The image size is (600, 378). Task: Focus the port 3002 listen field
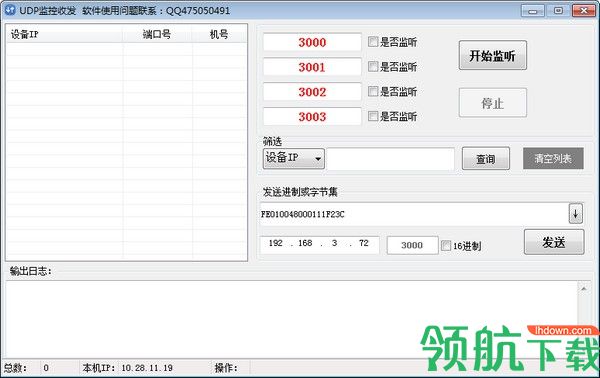tap(312, 92)
